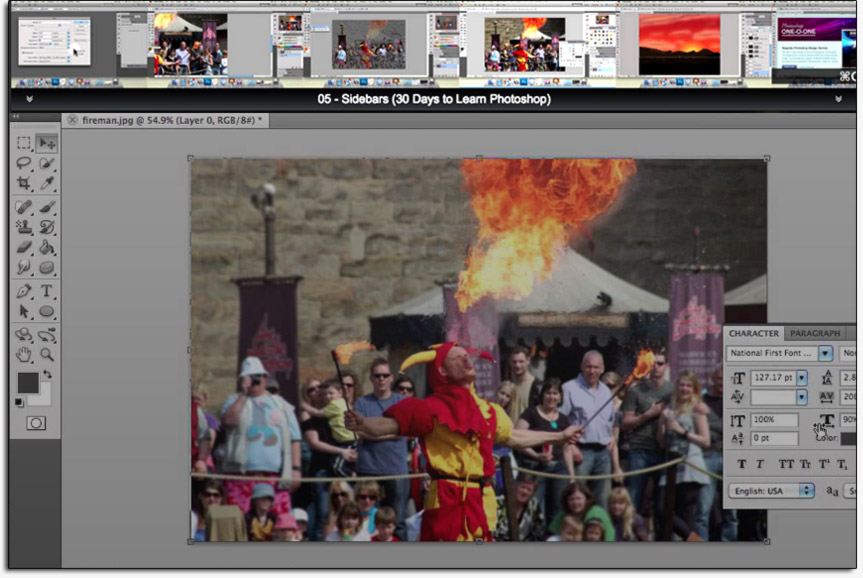Viewport: 863px width, 578px height.
Task: Toggle Faux Italic text style
Action: pos(759,464)
